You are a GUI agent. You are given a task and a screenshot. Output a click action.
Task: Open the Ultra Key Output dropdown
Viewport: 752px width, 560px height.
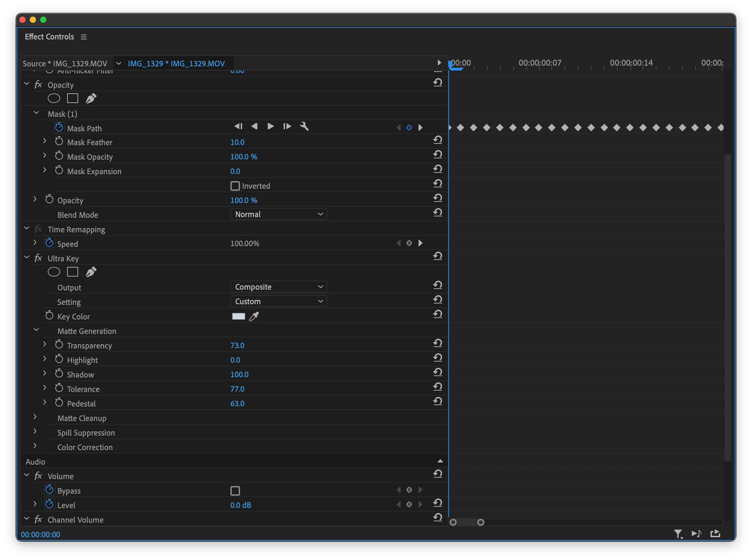(278, 287)
